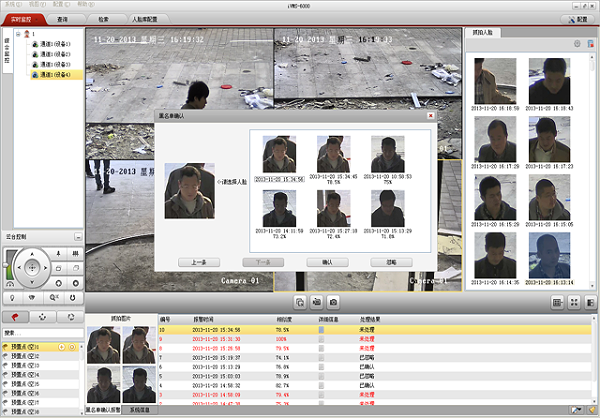Click the 忽略 button in dialog

390,260
